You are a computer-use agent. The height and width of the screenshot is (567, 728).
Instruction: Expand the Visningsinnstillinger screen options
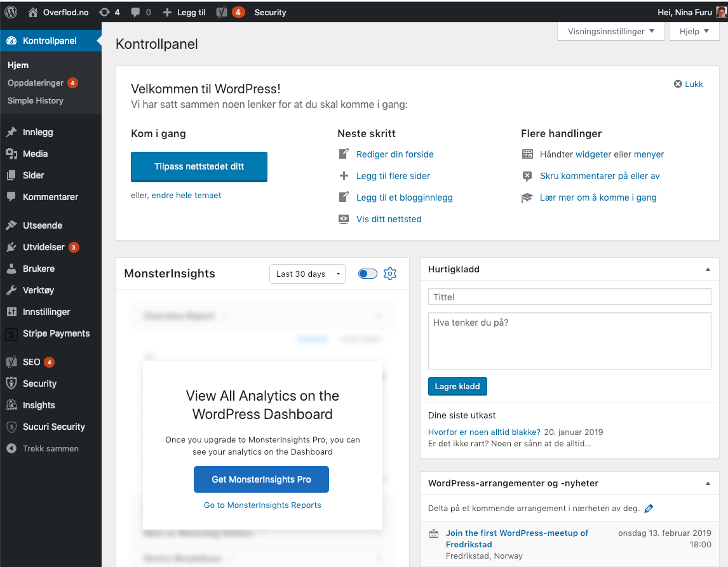(611, 32)
